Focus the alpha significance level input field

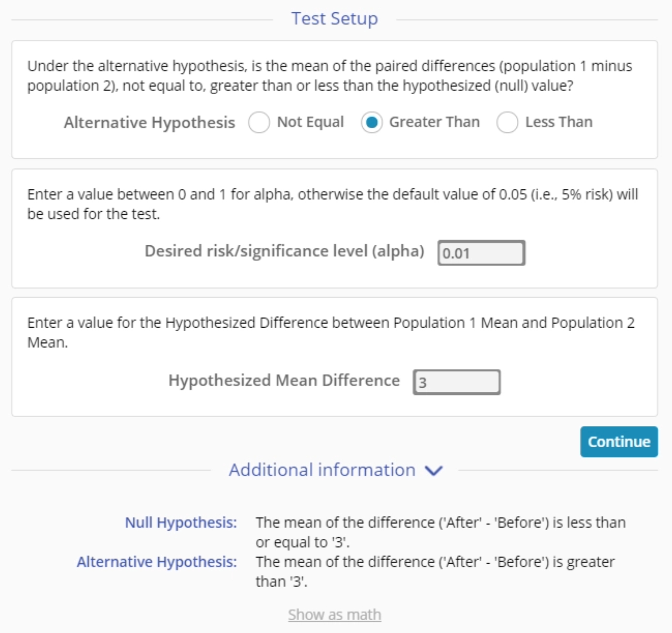tap(481, 253)
